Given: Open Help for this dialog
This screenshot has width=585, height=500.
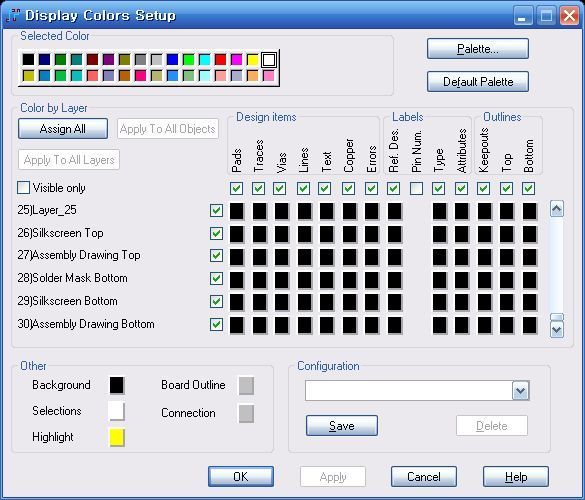Looking at the screenshot, I should click(x=516, y=476).
